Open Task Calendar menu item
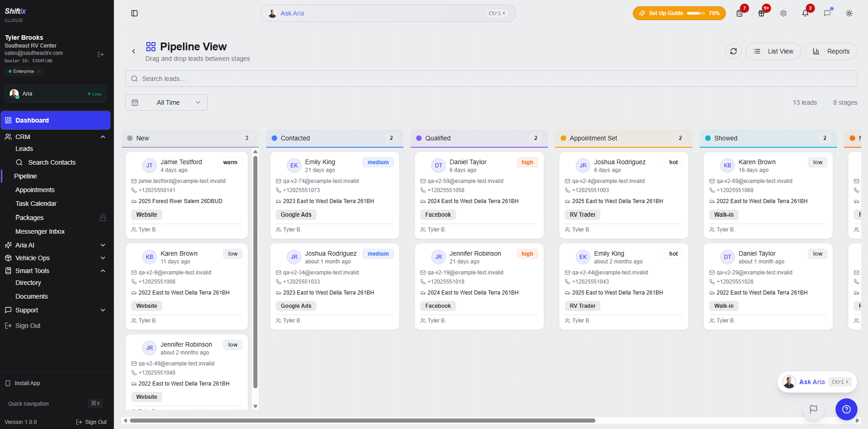 (x=36, y=204)
